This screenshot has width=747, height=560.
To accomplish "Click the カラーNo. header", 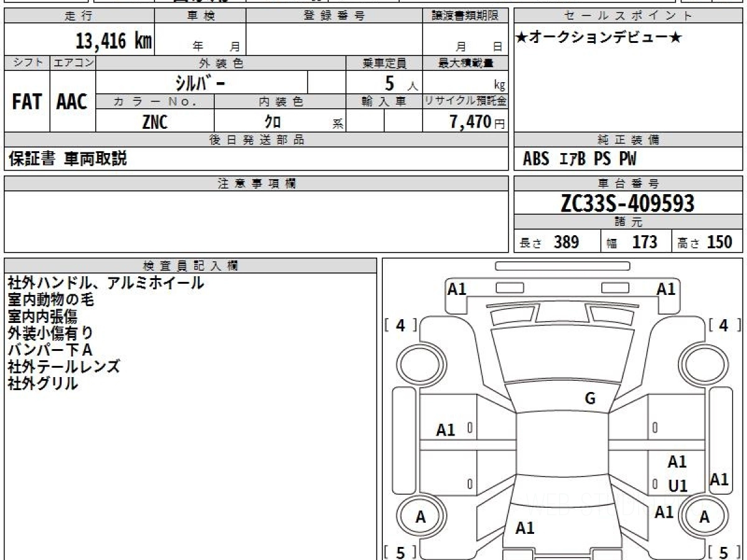I will [x=155, y=101].
